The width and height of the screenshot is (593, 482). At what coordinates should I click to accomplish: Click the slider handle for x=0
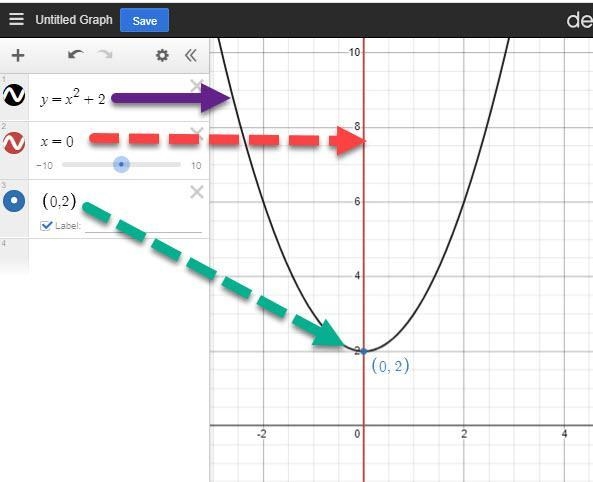tap(121, 165)
